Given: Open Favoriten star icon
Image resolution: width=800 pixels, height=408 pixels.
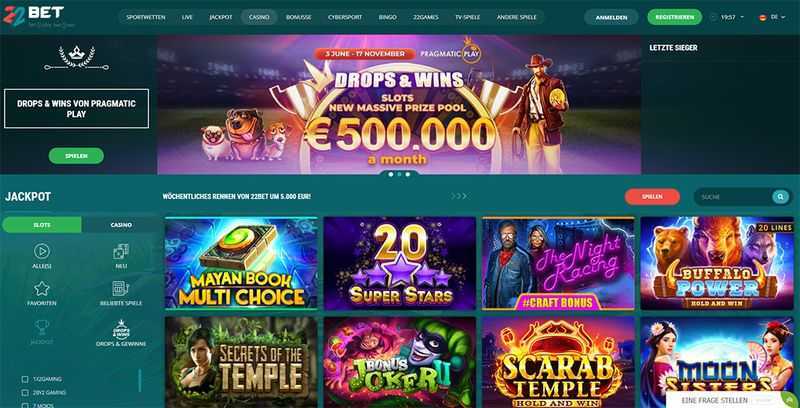Looking at the screenshot, I should (x=42, y=289).
